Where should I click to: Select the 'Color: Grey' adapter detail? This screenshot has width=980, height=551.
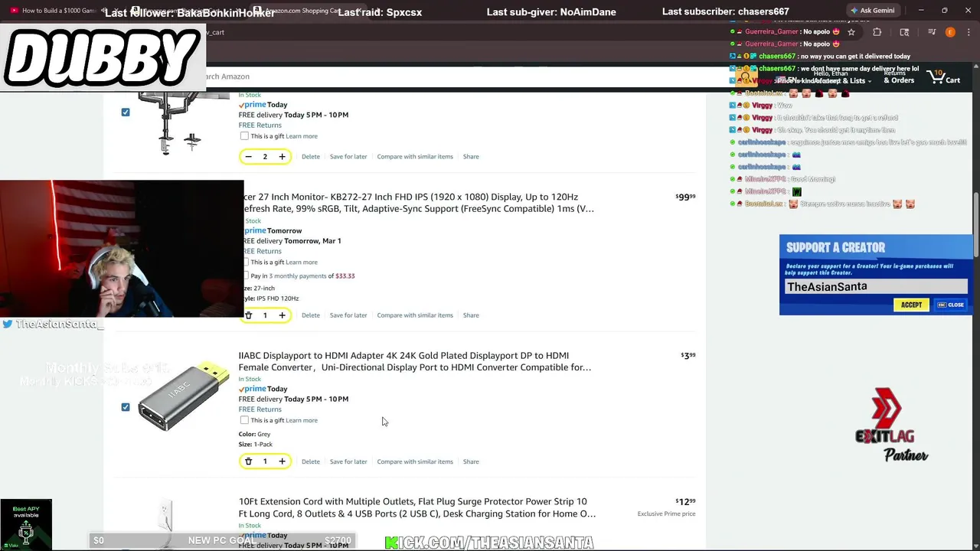[x=254, y=434]
